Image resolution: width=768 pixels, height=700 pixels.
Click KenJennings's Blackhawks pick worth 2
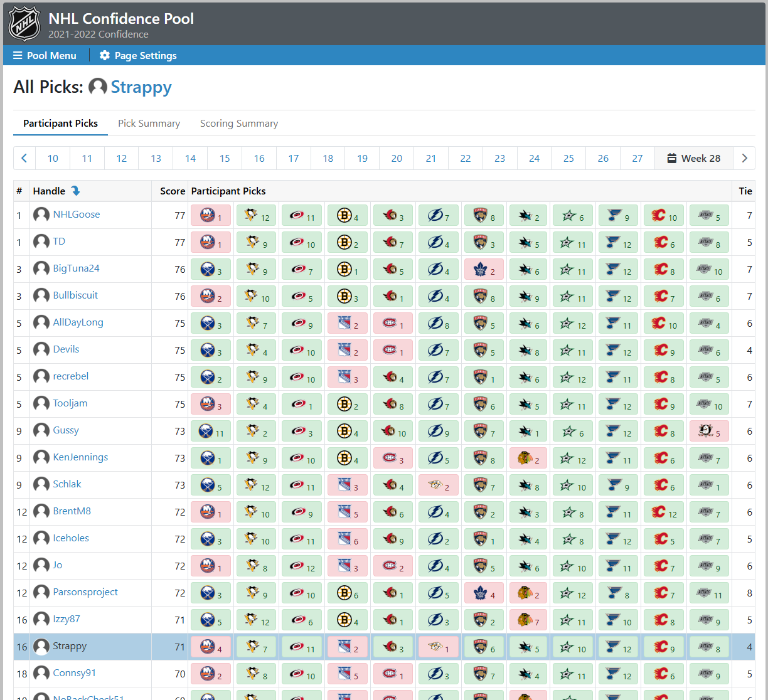[x=528, y=459]
